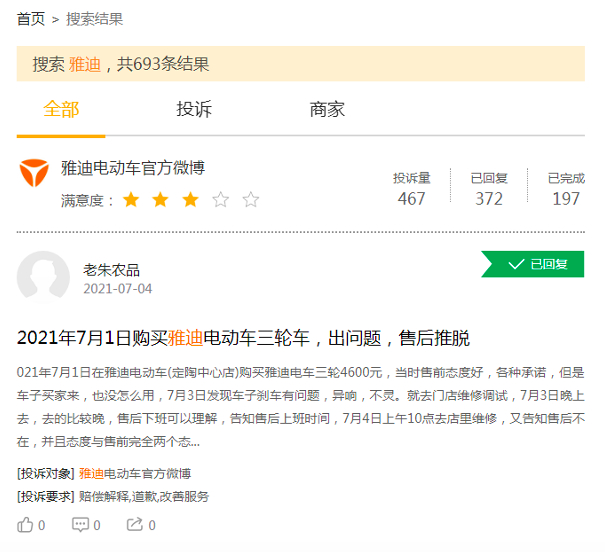Screen dimensions: 605x552
Task: Click 已完成 count 197
Action: click(566, 199)
